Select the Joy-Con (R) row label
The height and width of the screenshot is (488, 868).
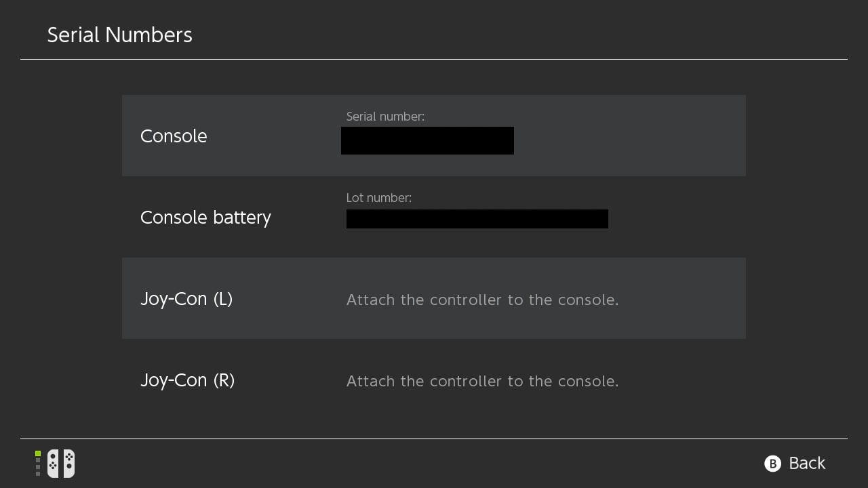tap(187, 380)
